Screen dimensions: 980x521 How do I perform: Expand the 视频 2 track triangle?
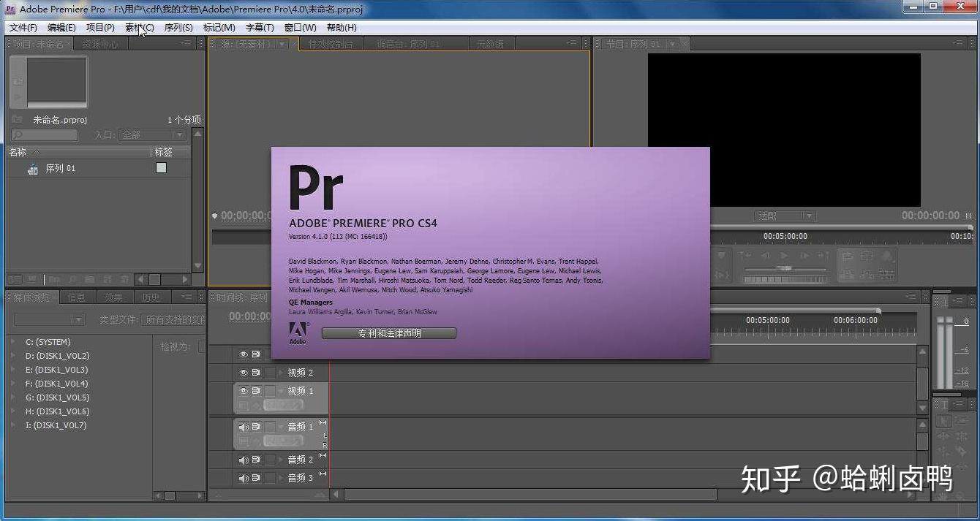pos(282,373)
